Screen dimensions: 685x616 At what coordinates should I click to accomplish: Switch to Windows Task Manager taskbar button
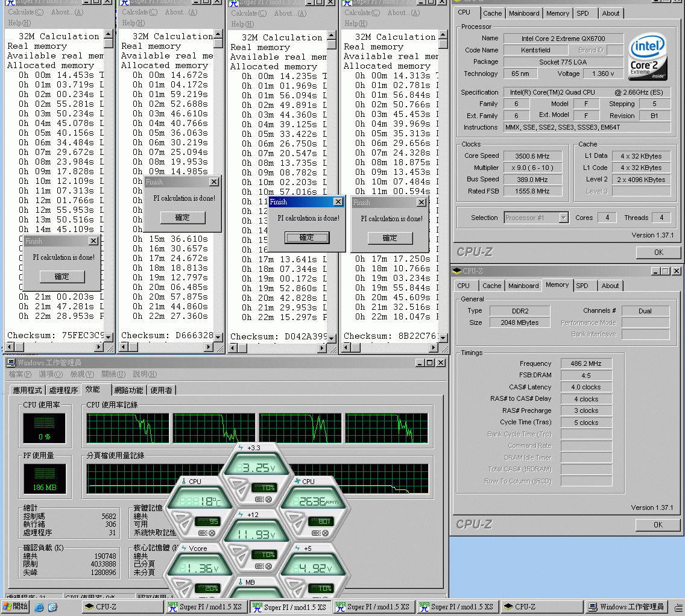pos(627,607)
